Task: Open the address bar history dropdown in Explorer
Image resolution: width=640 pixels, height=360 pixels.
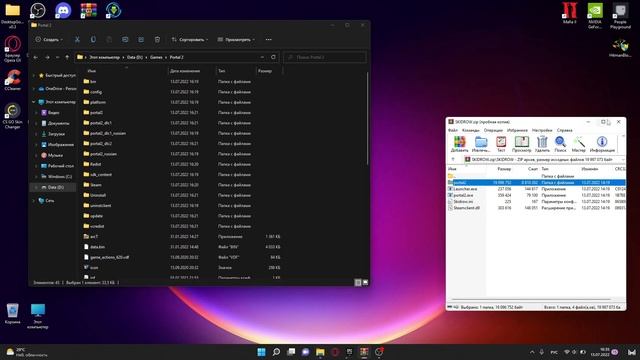Action: coord(262,57)
